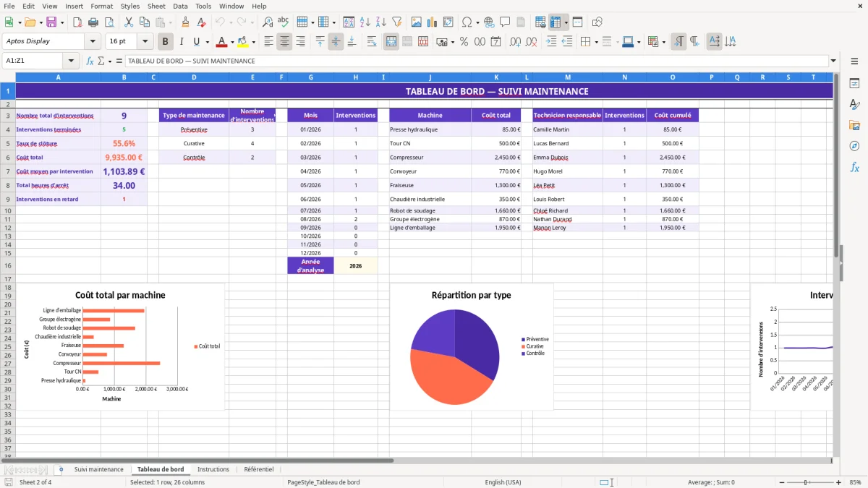Open Print Preview via toolbar icon
868x488 pixels.
(108, 22)
